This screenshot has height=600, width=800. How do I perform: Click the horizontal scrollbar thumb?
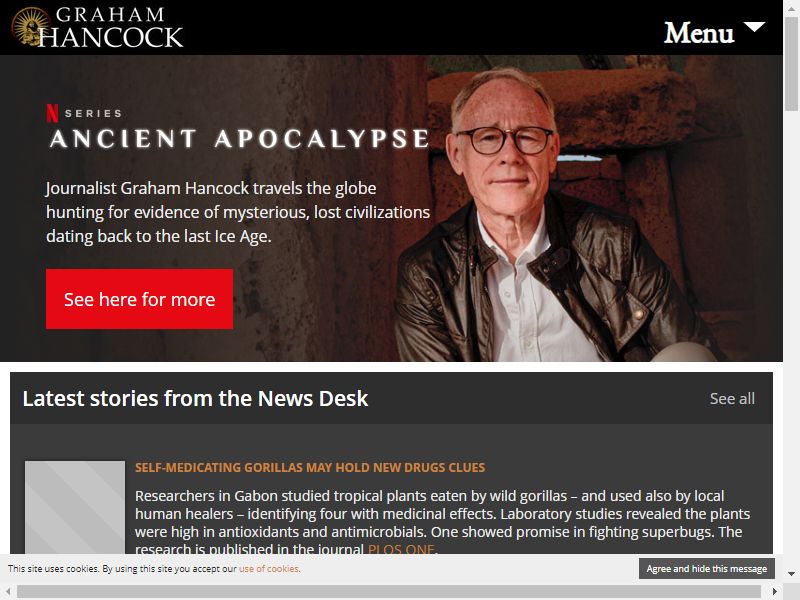(389, 591)
